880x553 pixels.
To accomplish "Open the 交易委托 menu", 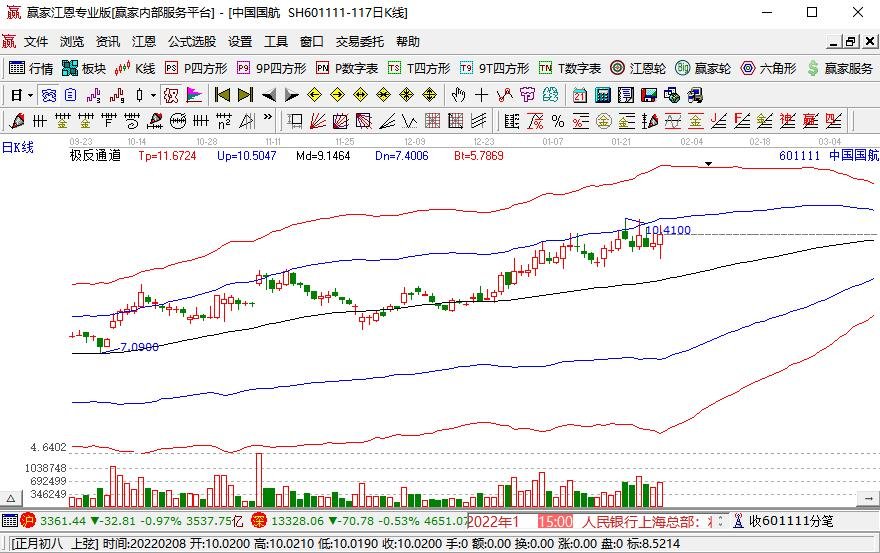I will click(x=360, y=42).
